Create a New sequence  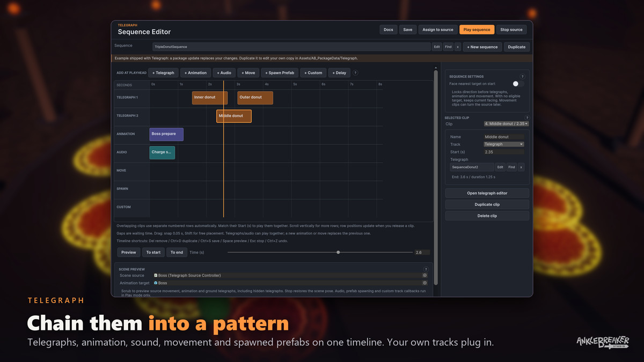pyautogui.click(x=482, y=47)
